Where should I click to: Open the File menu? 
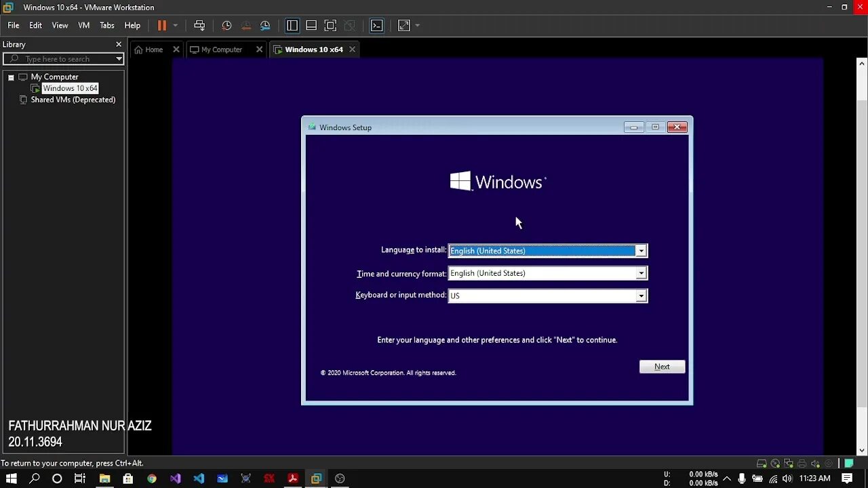coord(14,26)
